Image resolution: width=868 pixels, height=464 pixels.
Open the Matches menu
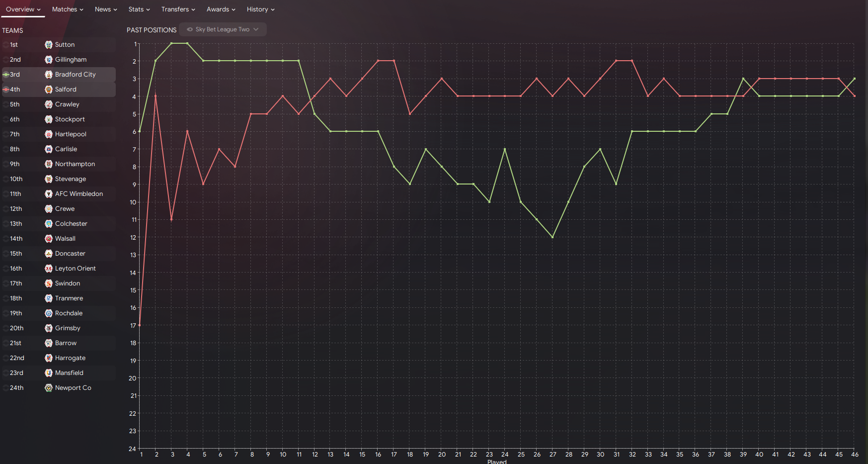click(68, 9)
